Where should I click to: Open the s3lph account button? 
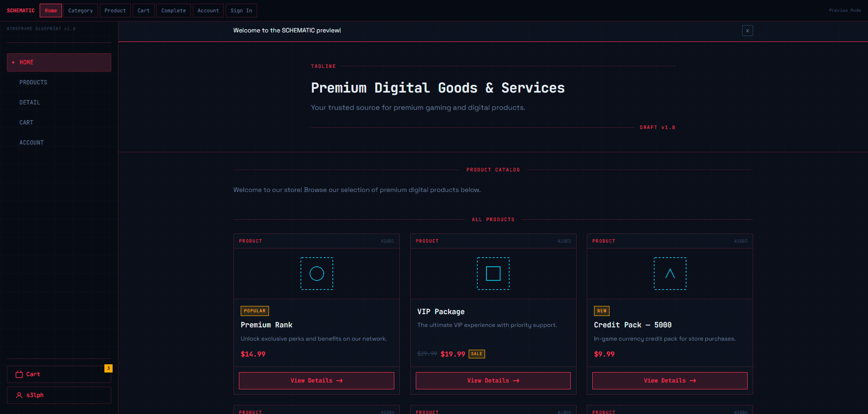[59, 395]
